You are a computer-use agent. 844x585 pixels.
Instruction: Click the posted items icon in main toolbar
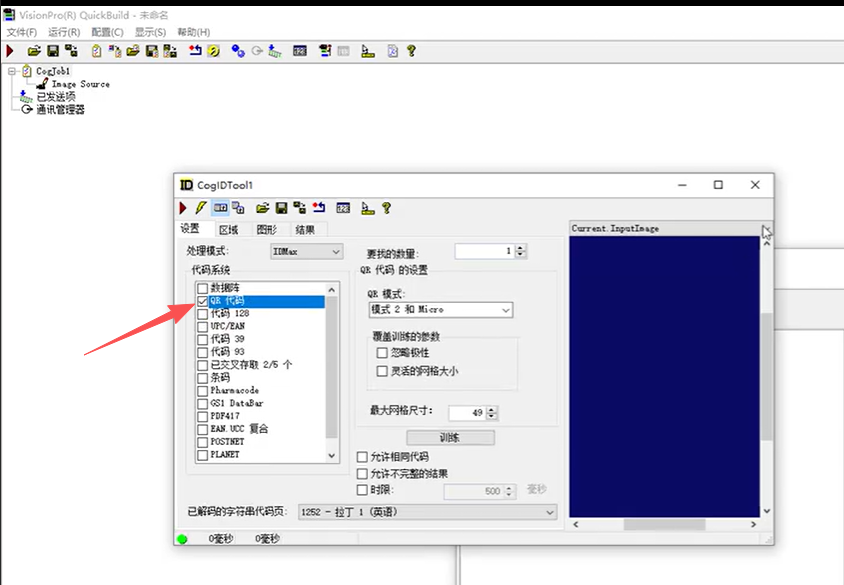pos(275,51)
